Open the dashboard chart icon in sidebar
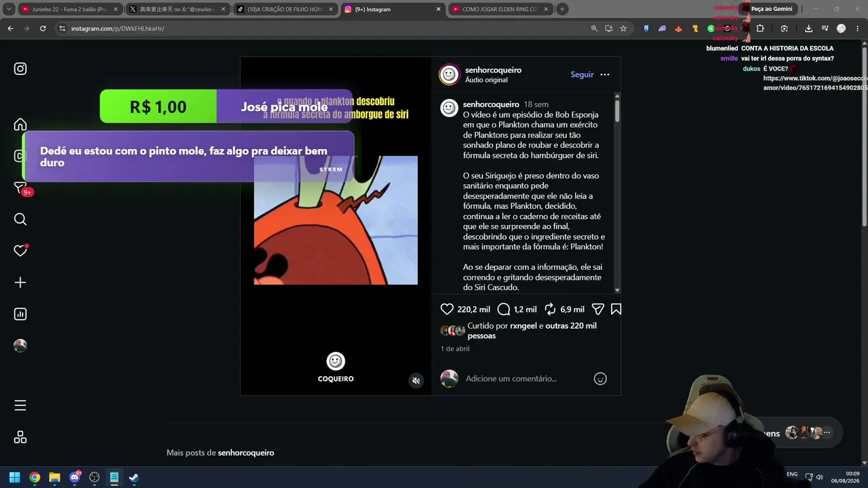Screen dimensions: 868x488 tap(20, 314)
